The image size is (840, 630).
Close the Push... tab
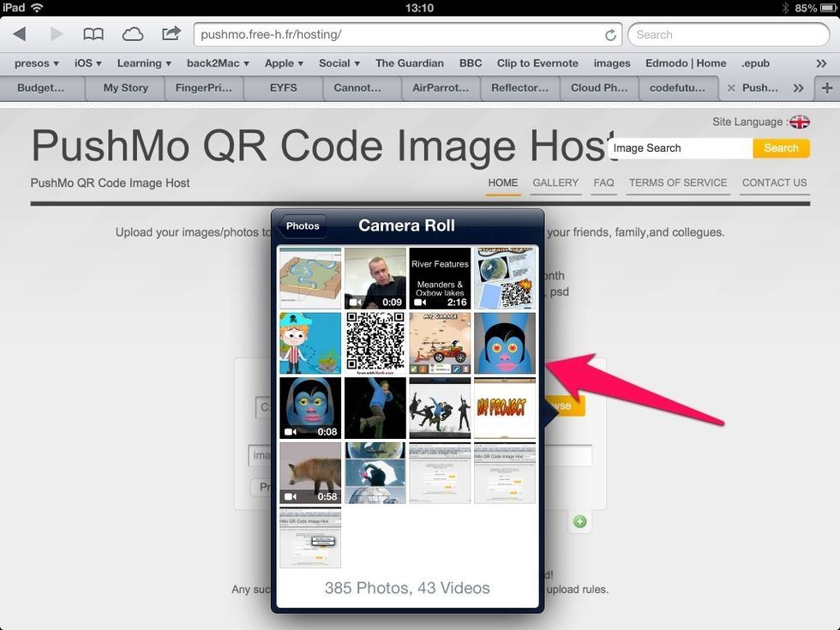[x=730, y=87]
